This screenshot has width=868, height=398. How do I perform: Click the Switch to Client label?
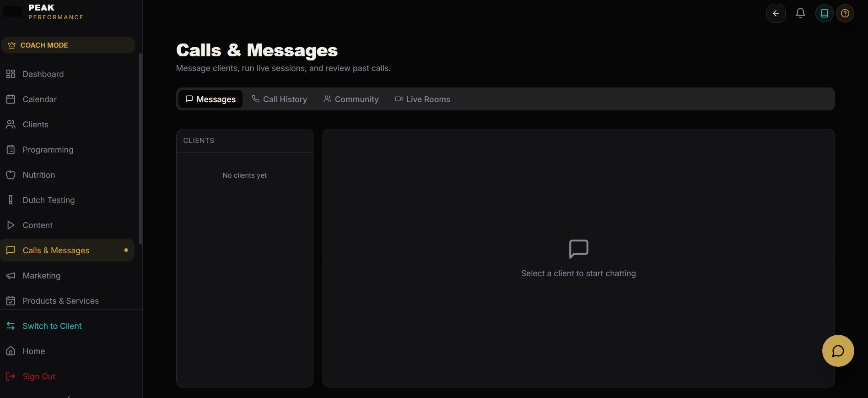pyautogui.click(x=52, y=326)
